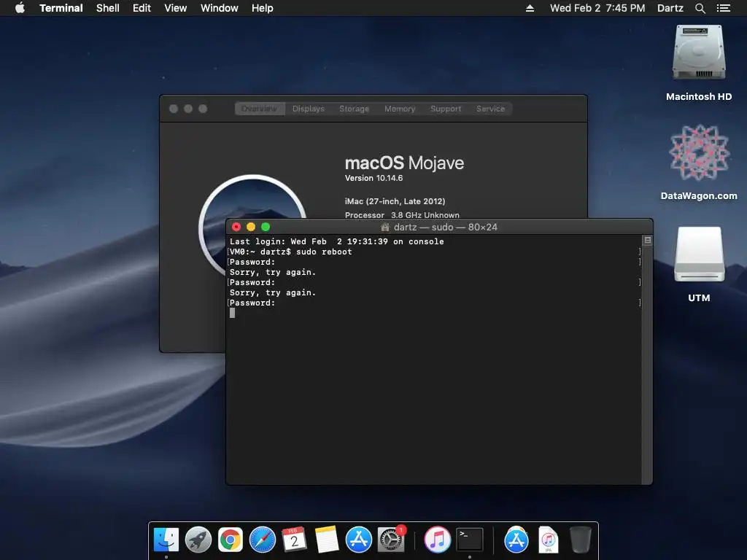Open the App Store icon beside the Terminal icon
Screen dimensions: 747x560
point(516,540)
